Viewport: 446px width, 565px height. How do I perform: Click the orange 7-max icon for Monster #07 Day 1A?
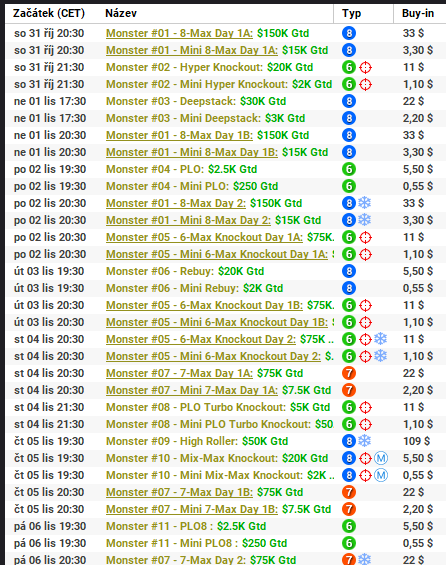click(349, 373)
